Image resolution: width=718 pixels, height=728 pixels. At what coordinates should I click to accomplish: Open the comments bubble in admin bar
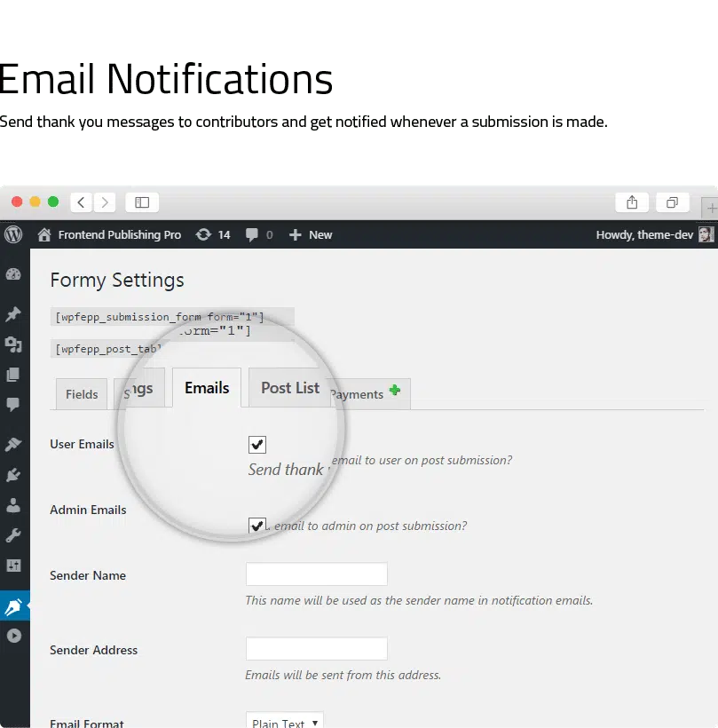coord(251,235)
